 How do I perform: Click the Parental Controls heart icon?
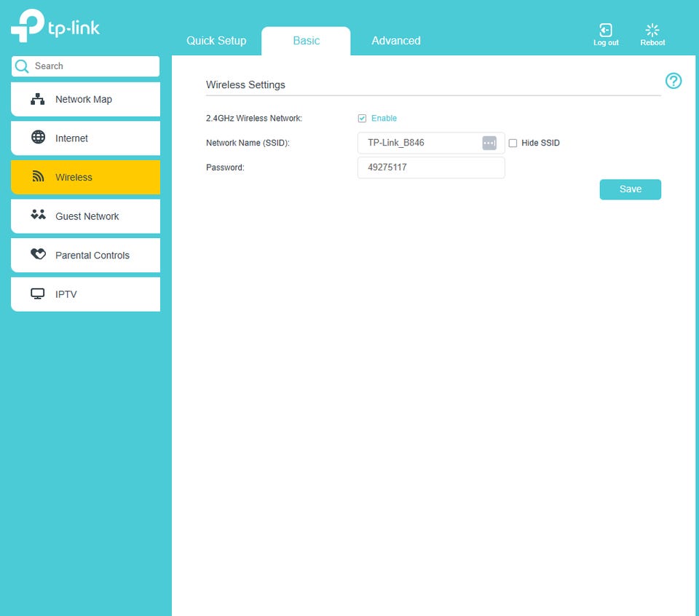[38, 254]
